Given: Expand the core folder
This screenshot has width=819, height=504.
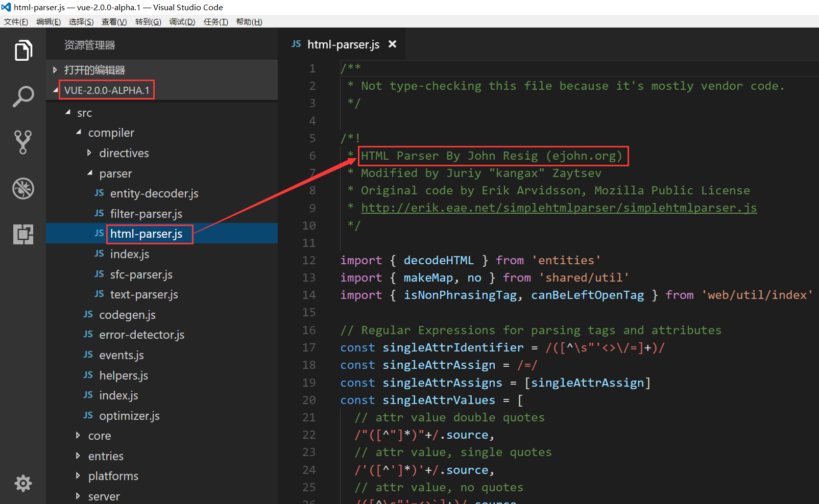Looking at the screenshot, I should click(x=78, y=435).
